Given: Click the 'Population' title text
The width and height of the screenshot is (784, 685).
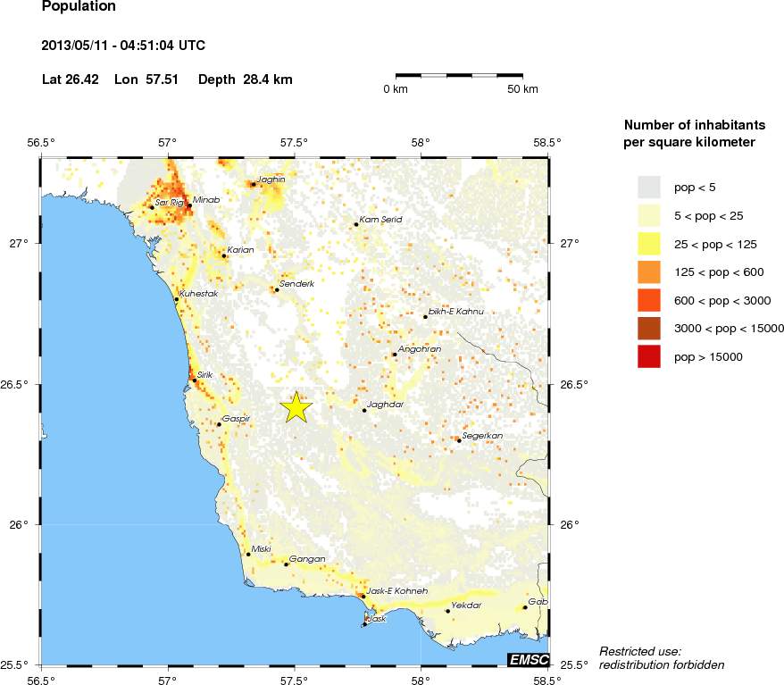Looking at the screenshot, I should (79, 7).
